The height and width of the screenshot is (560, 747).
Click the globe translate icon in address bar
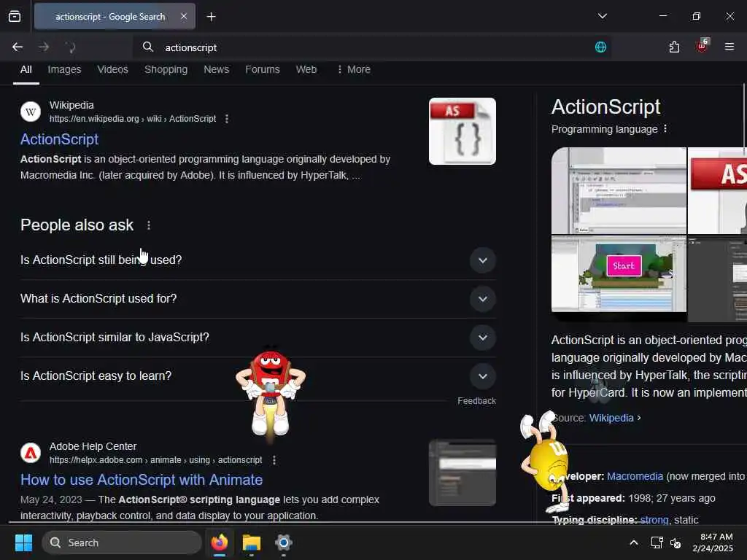601,47
